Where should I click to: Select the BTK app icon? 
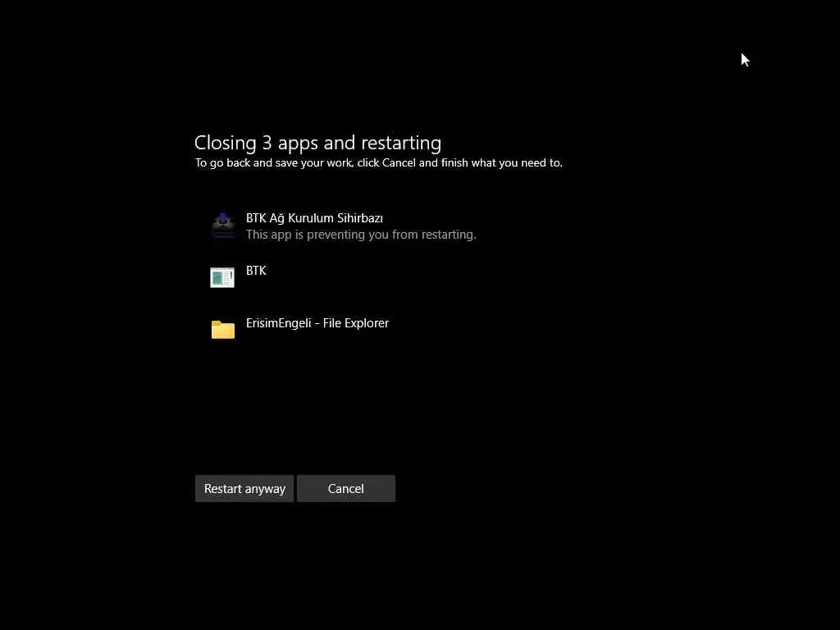(x=222, y=277)
